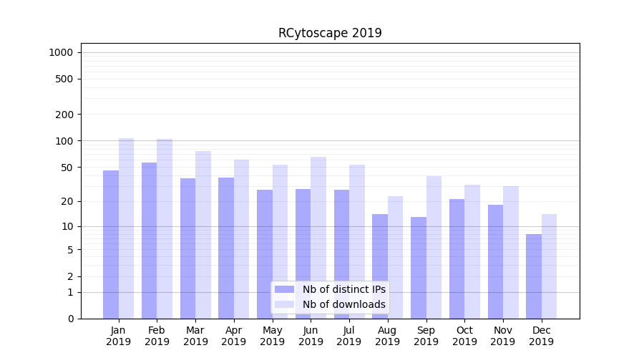Click the January distinct IPs bar
Viewport: 644px width, 358px height.
pyautogui.click(x=111, y=244)
